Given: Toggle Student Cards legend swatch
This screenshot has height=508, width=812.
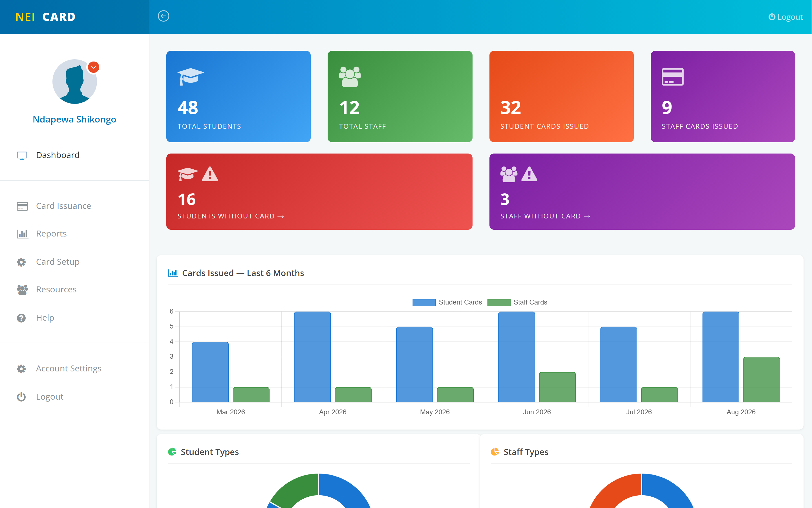Looking at the screenshot, I should (x=424, y=302).
